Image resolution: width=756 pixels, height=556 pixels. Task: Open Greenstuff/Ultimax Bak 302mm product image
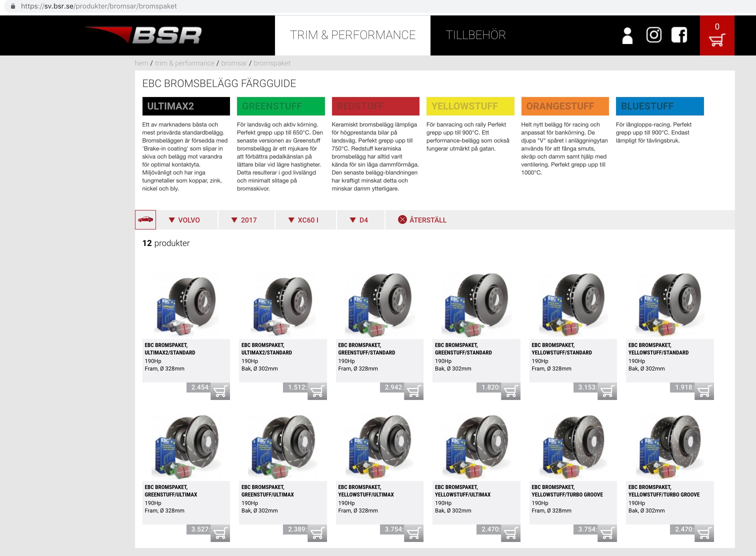[x=283, y=447]
